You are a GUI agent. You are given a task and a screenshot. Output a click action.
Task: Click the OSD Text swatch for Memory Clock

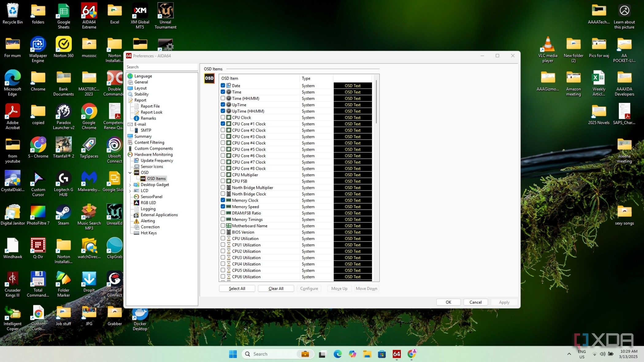(x=352, y=200)
